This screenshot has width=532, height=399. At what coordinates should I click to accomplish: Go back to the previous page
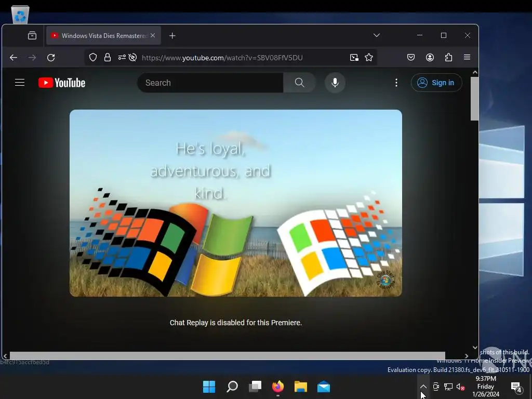click(14, 58)
